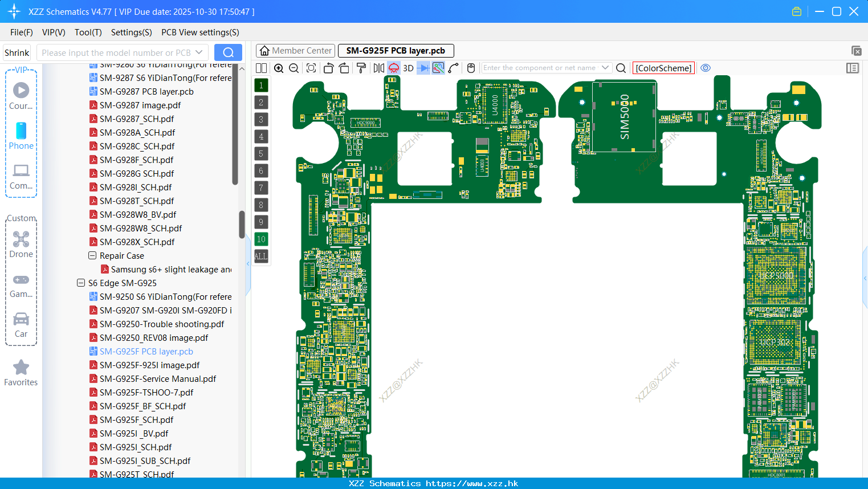Open the Car category
868x489 pixels.
[x=21, y=325]
